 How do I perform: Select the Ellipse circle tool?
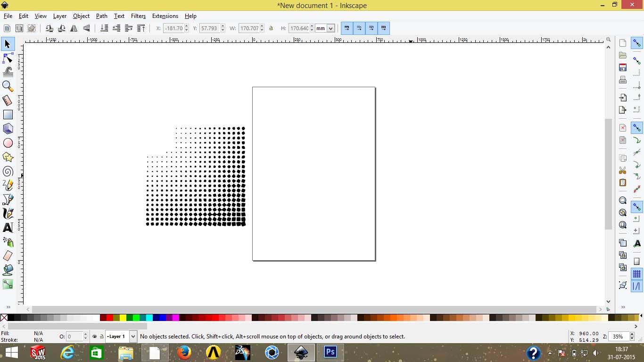8,143
